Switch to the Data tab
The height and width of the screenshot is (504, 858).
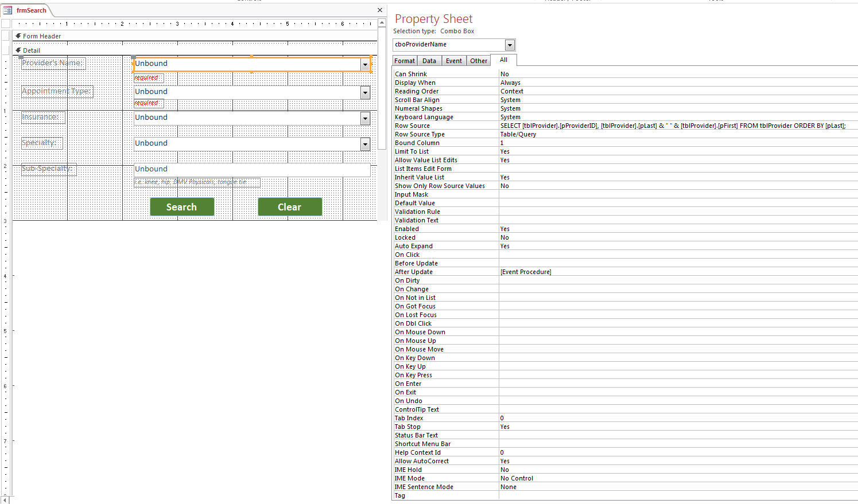pyautogui.click(x=429, y=61)
